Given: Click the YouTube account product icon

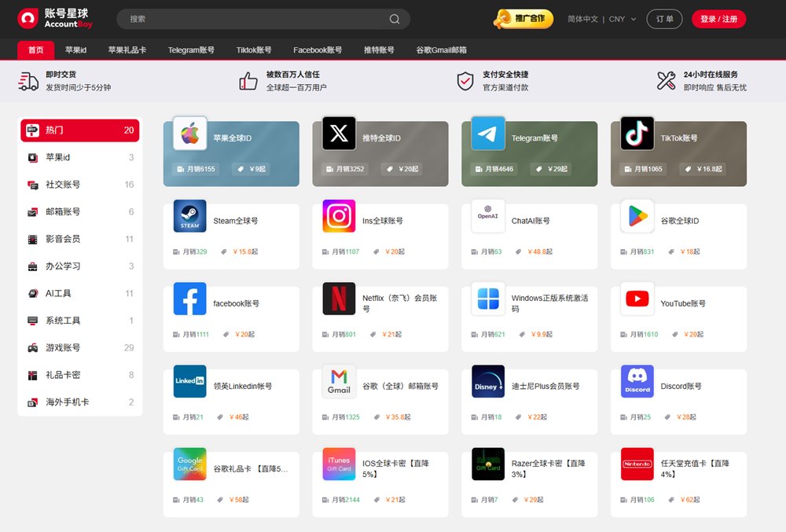Looking at the screenshot, I should click(637, 299).
